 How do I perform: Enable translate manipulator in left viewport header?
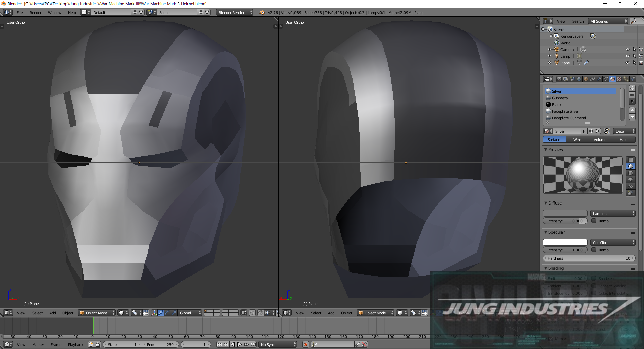click(161, 313)
